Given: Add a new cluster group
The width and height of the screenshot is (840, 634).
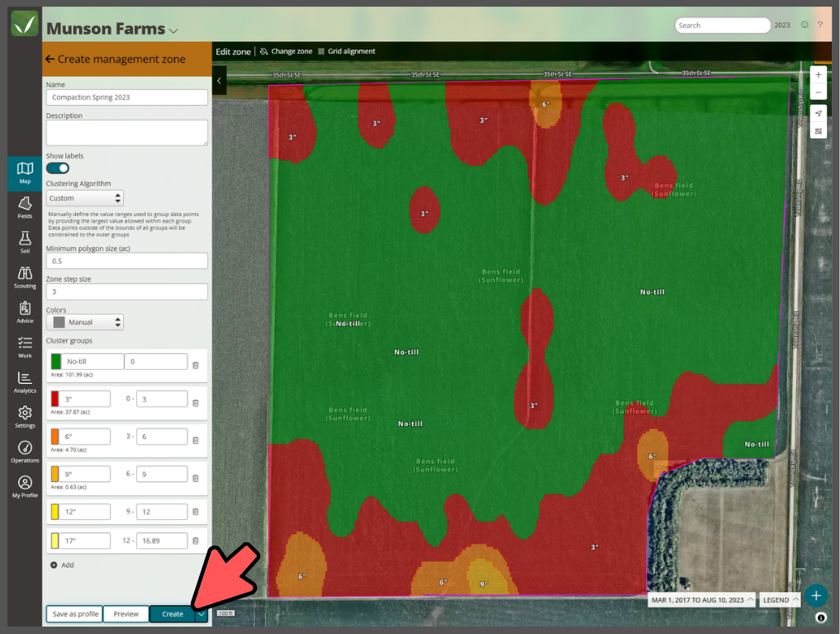Looking at the screenshot, I should [x=62, y=565].
